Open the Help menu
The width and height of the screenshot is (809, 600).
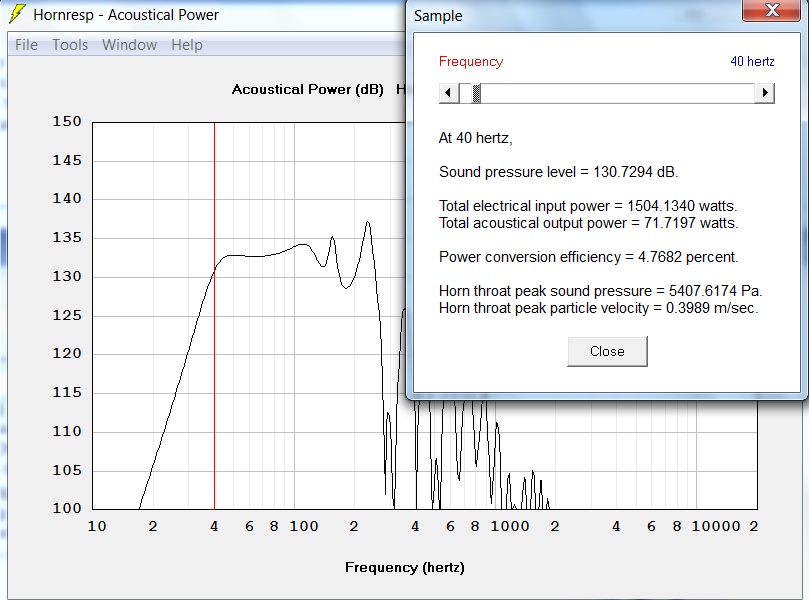[x=187, y=45]
